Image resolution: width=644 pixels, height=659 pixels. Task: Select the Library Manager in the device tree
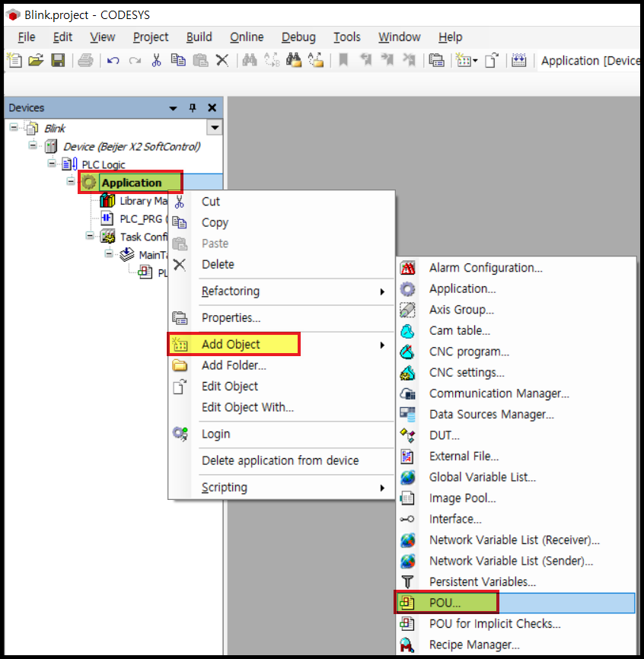click(x=141, y=200)
